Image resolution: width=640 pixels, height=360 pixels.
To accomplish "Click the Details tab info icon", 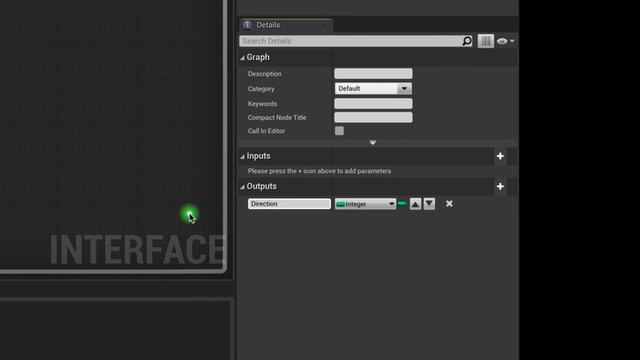I will coord(247,25).
